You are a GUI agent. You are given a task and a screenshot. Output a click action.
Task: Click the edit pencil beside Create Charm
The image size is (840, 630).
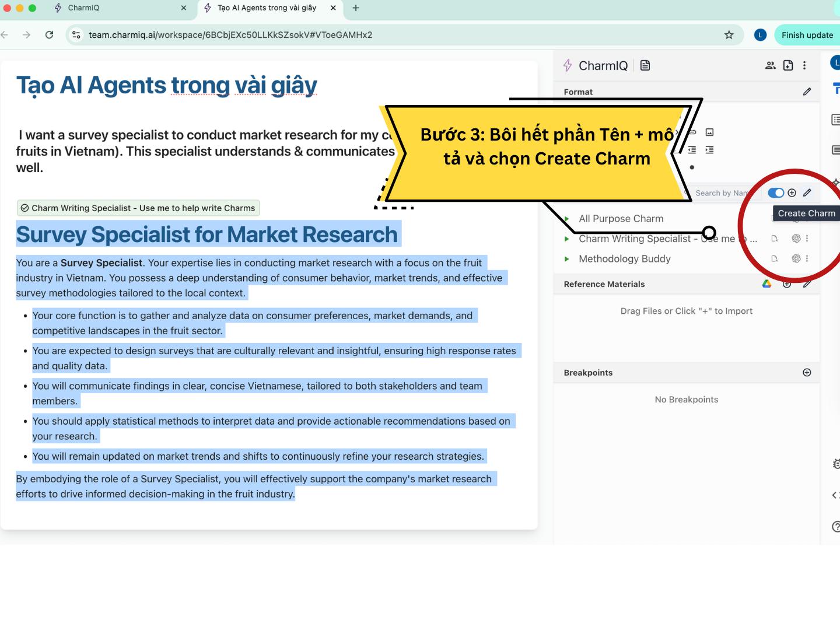(807, 193)
